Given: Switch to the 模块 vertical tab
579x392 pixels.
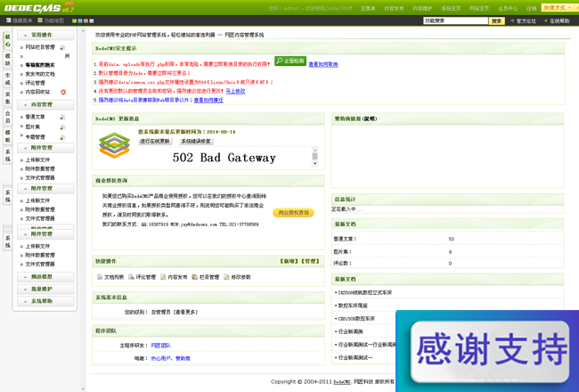Looking at the screenshot, I should (x=7, y=60).
